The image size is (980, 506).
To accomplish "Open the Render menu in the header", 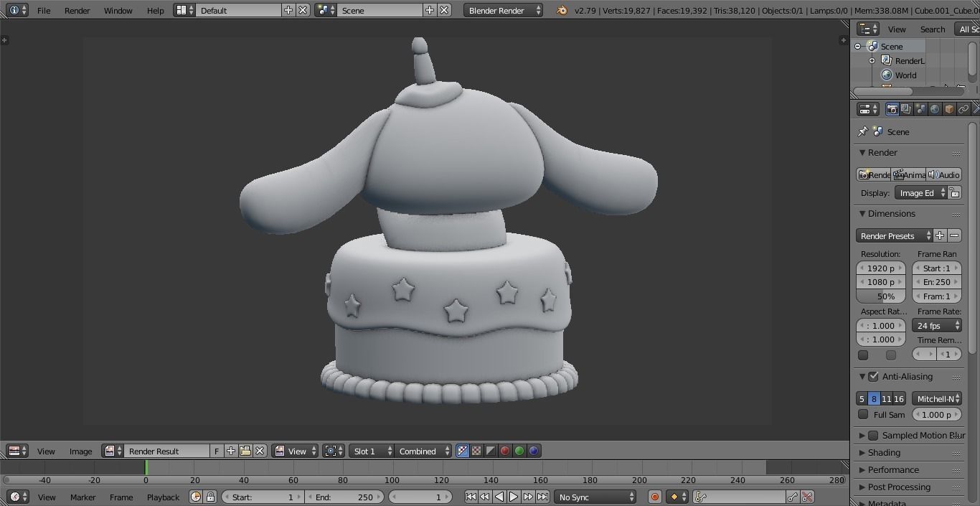I will (77, 10).
